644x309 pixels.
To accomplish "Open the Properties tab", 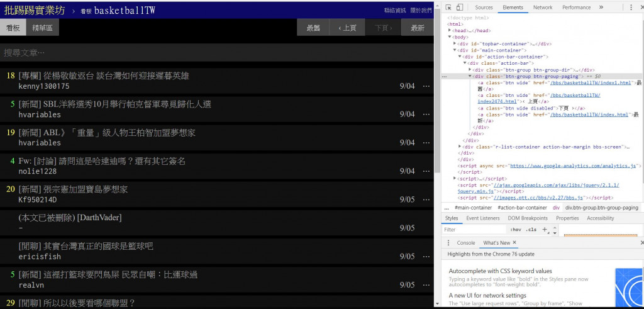I will click(x=567, y=218).
